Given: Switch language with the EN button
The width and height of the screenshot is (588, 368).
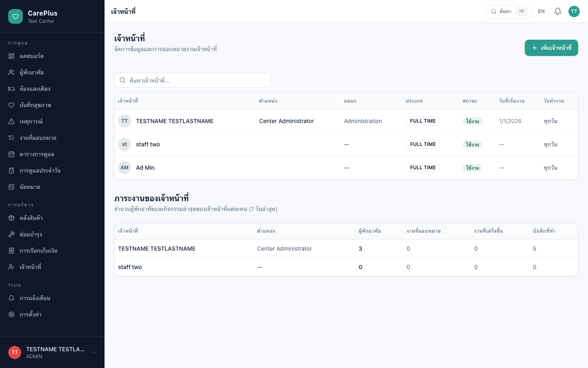Looking at the screenshot, I should [541, 11].
